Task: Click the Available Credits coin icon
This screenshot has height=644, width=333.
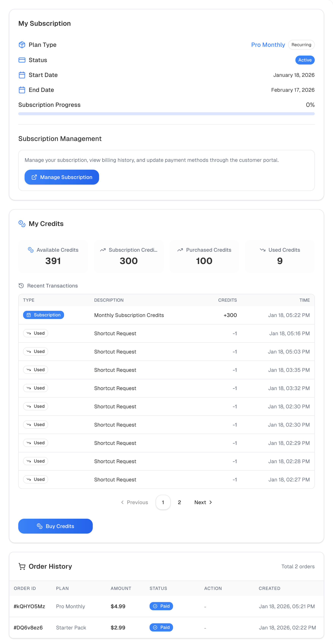Action: [31, 250]
